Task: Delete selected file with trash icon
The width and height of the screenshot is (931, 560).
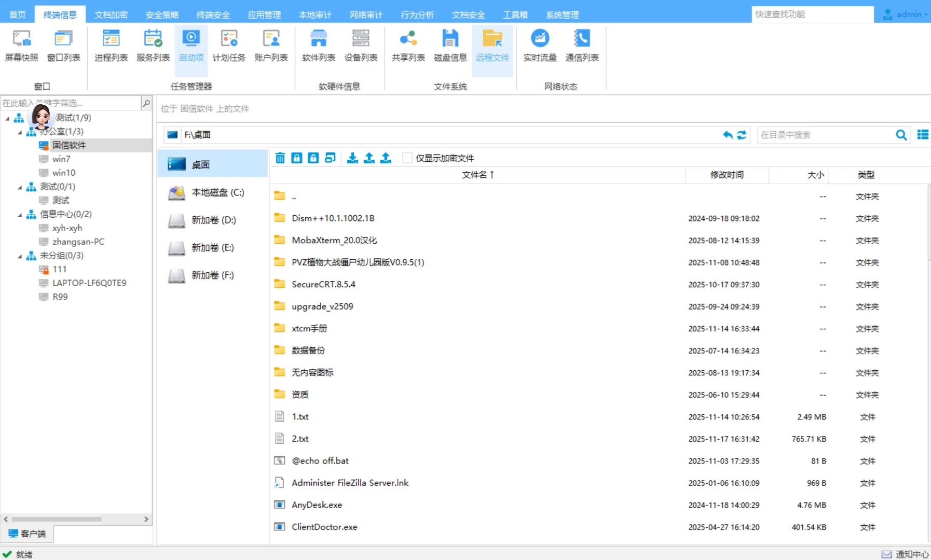Action: (x=280, y=158)
